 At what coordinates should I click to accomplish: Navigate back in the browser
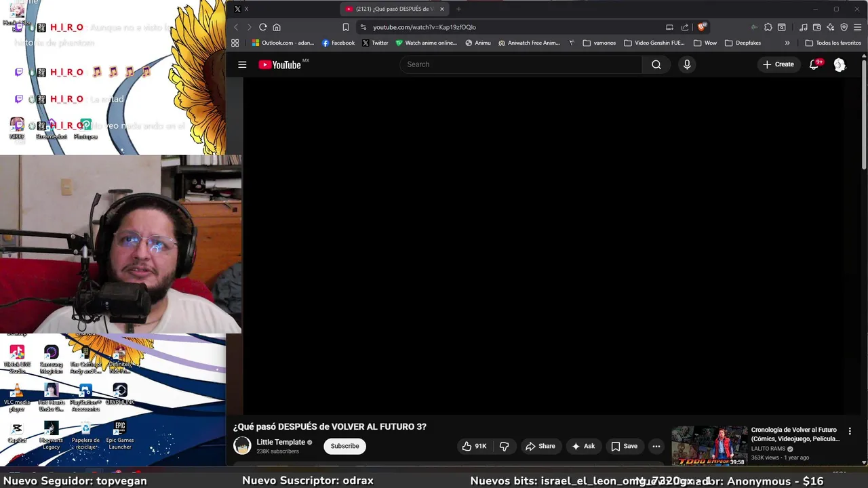click(x=236, y=27)
